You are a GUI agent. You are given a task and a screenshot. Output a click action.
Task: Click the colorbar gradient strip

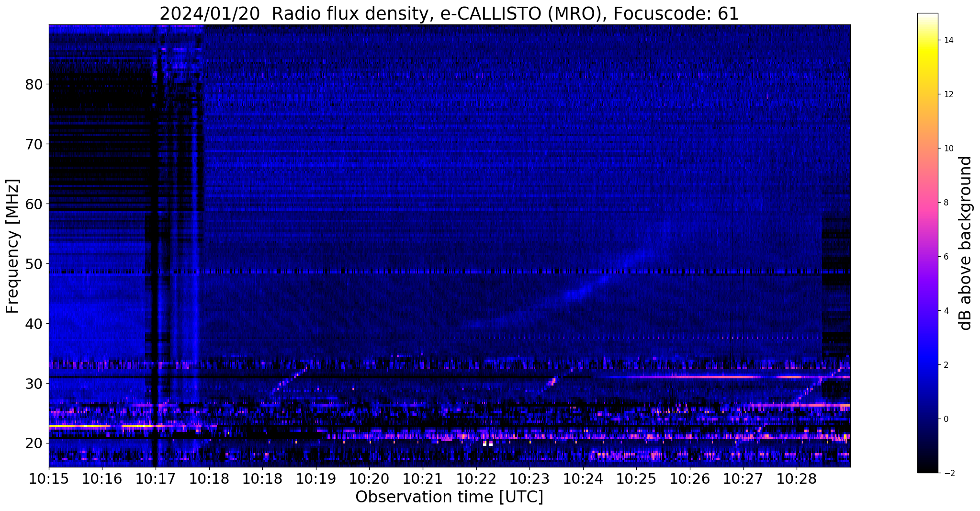(x=927, y=243)
